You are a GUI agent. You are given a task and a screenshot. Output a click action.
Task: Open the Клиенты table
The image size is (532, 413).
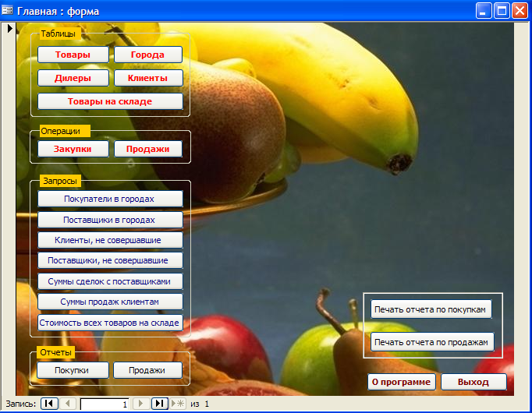click(148, 78)
